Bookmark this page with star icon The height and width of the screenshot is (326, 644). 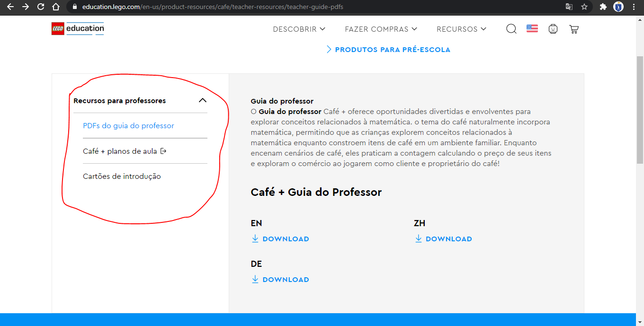[x=584, y=7]
